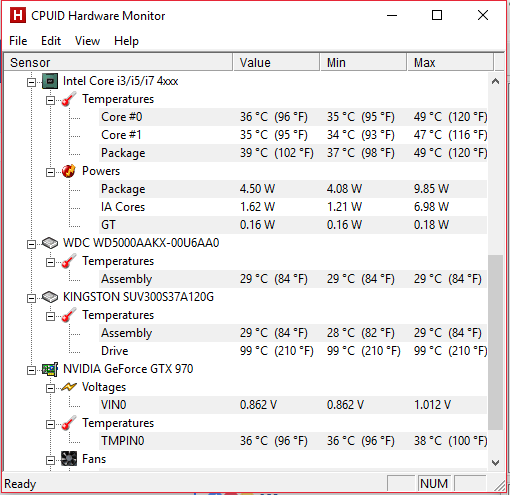Open the Help menu
The height and width of the screenshot is (495, 510).
[126, 41]
